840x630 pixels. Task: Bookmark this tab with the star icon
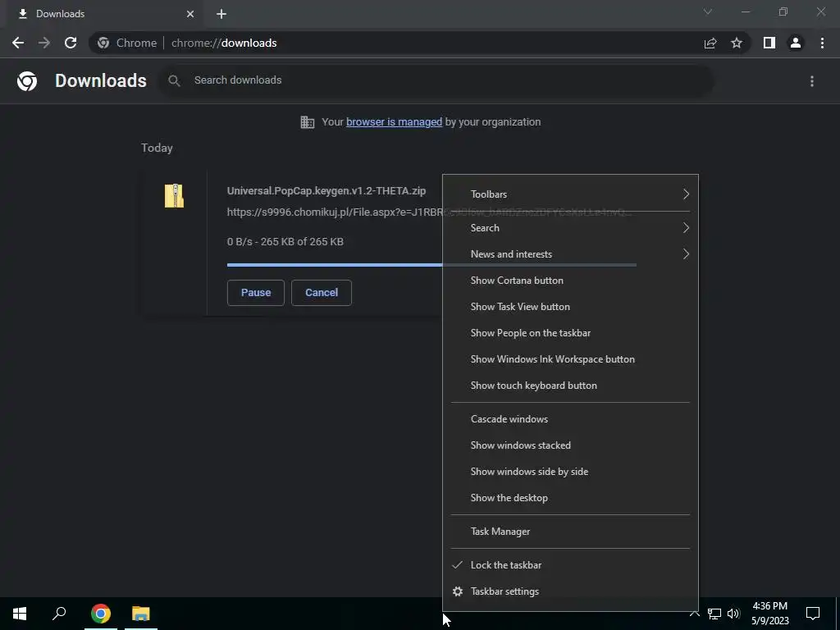coord(737,43)
